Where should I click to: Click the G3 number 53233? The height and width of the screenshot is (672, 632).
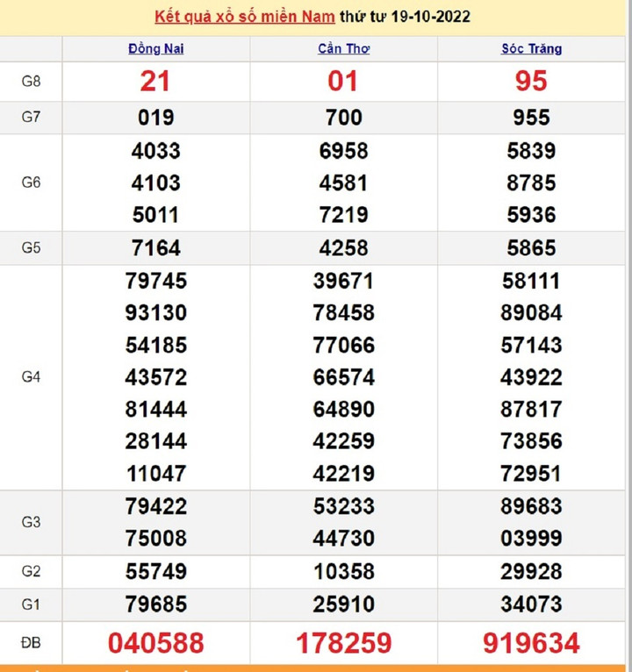(343, 506)
